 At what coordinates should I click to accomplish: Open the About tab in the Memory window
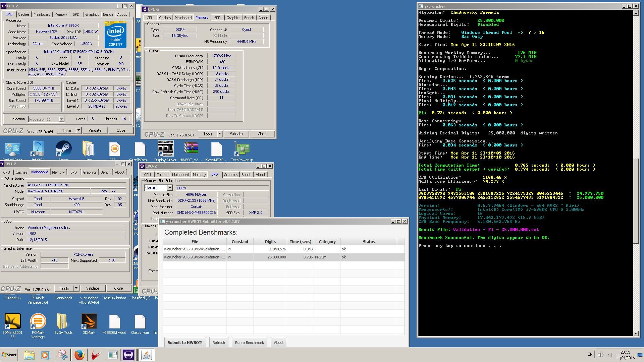tap(263, 18)
